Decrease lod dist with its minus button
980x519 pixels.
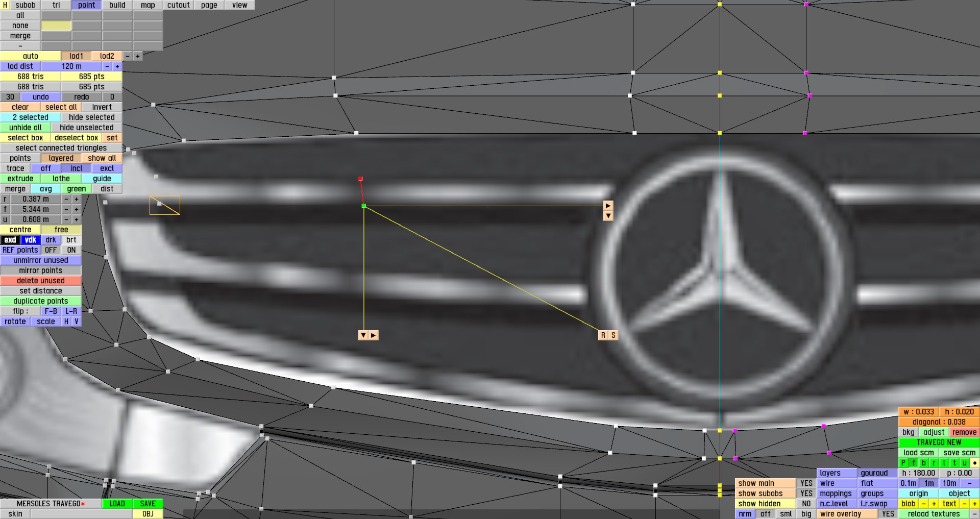(107, 66)
